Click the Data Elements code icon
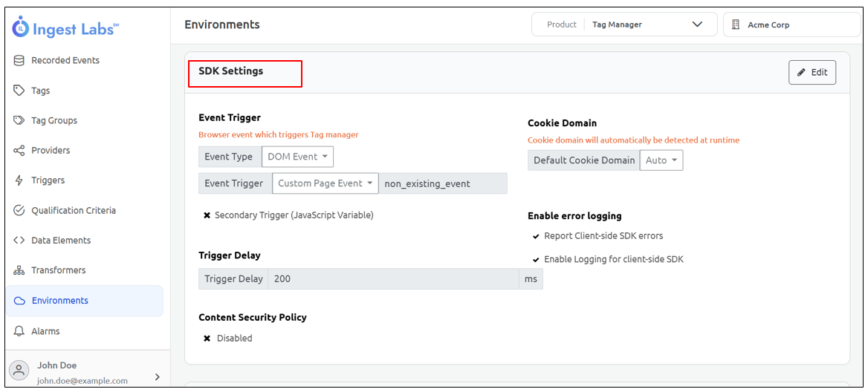The width and height of the screenshot is (868, 392). tap(19, 241)
